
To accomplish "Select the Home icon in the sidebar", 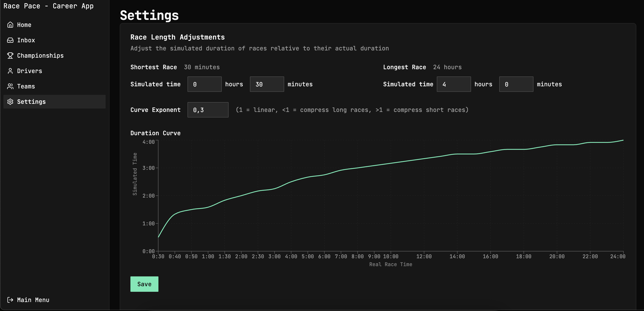I will click(10, 25).
